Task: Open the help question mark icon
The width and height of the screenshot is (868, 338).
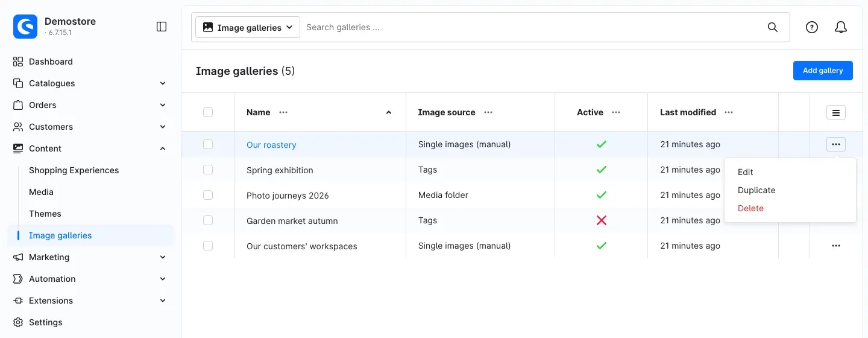Action: 812,27
